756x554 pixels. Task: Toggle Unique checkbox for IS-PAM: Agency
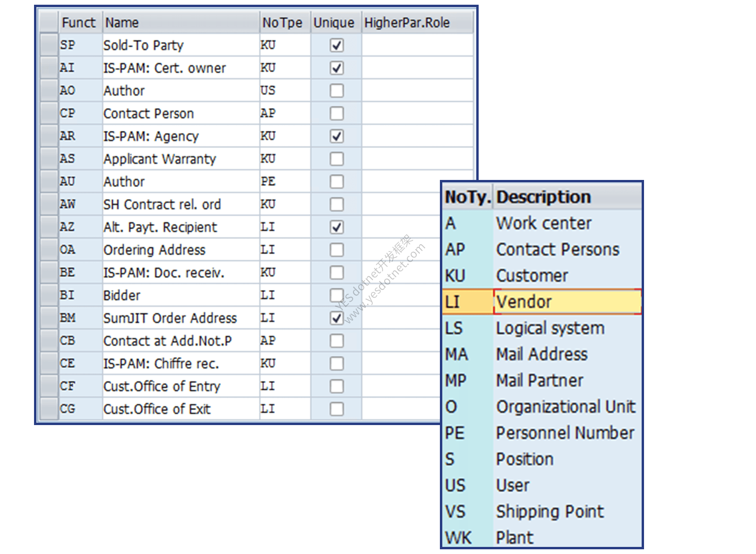click(x=336, y=136)
